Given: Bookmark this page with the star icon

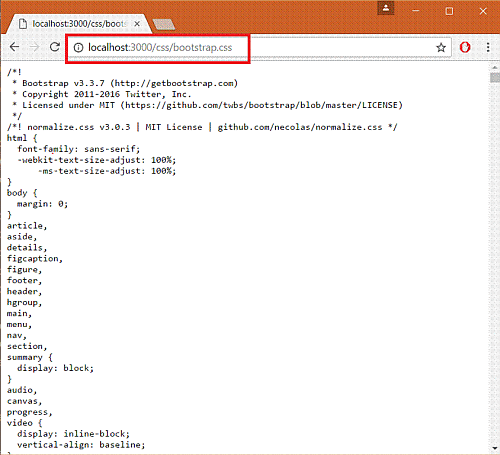Looking at the screenshot, I should [441, 48].
